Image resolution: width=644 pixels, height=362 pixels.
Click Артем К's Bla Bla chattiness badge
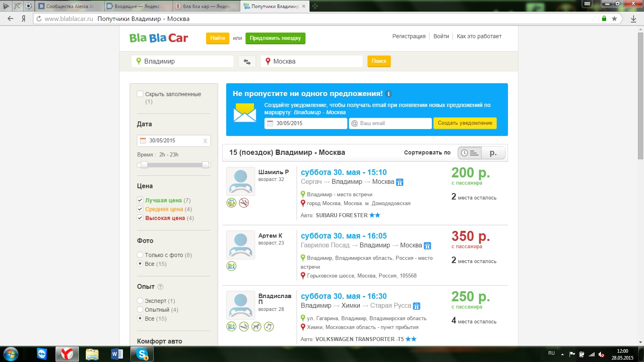tap(231, 266)
